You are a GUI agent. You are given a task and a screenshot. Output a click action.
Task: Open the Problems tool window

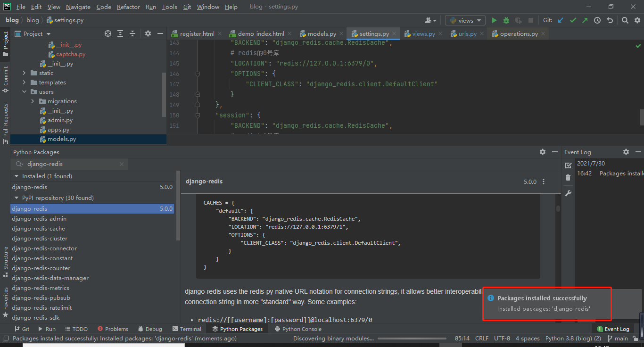click(113, 329)
